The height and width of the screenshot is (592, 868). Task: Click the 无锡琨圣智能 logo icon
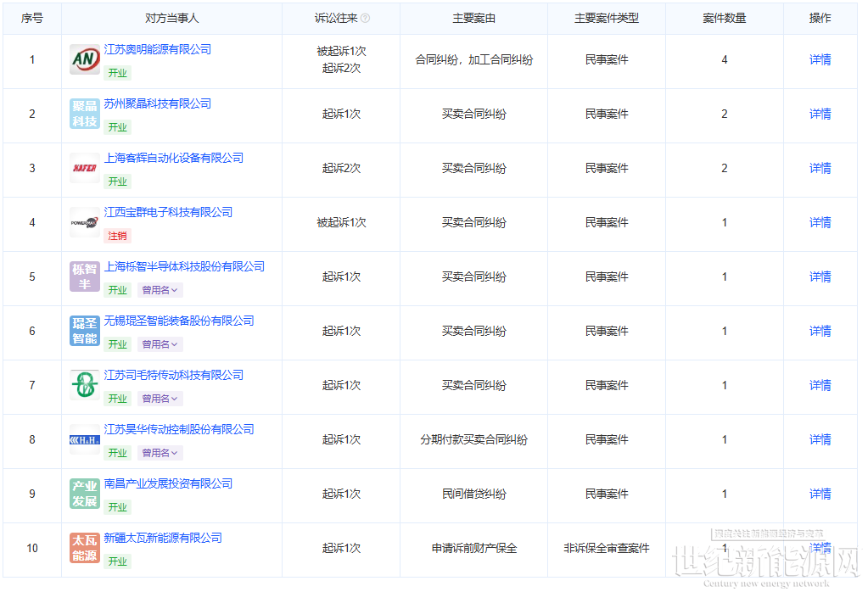coord(85,331)
